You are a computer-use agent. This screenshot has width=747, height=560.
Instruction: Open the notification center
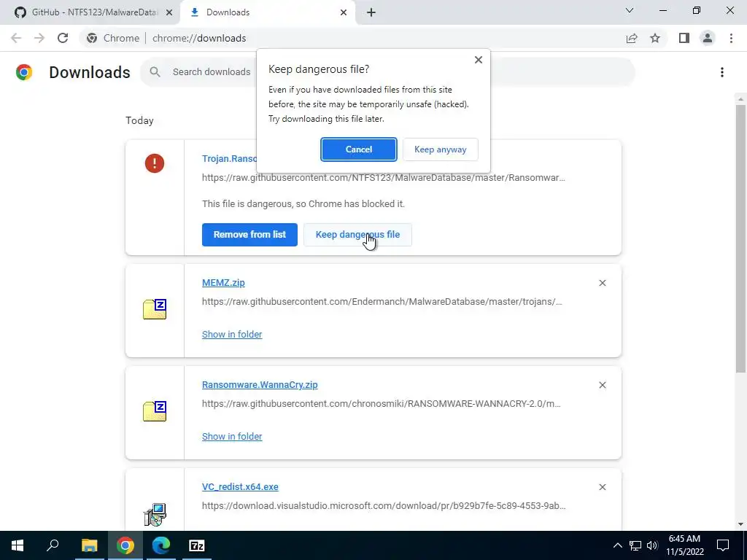(723, 545)
